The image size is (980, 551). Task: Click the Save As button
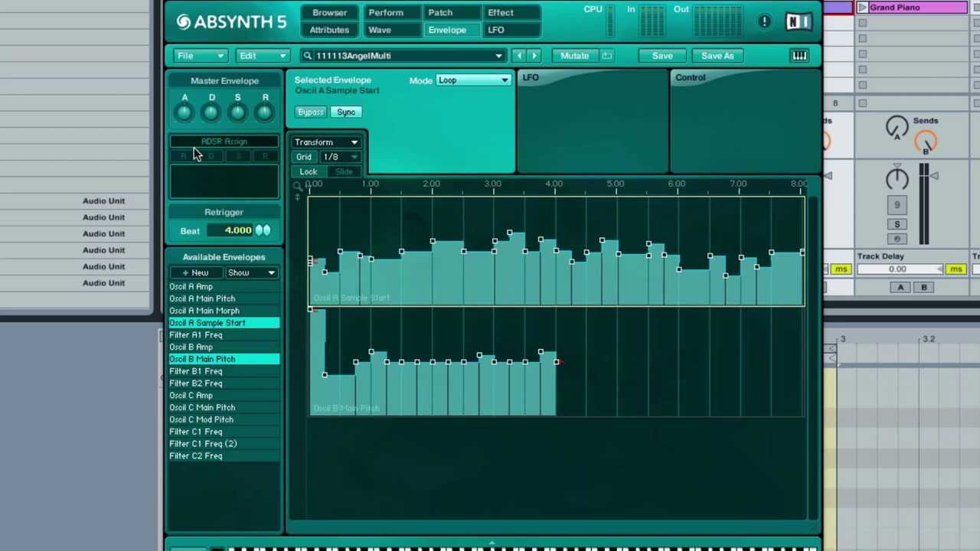[717, 55]
